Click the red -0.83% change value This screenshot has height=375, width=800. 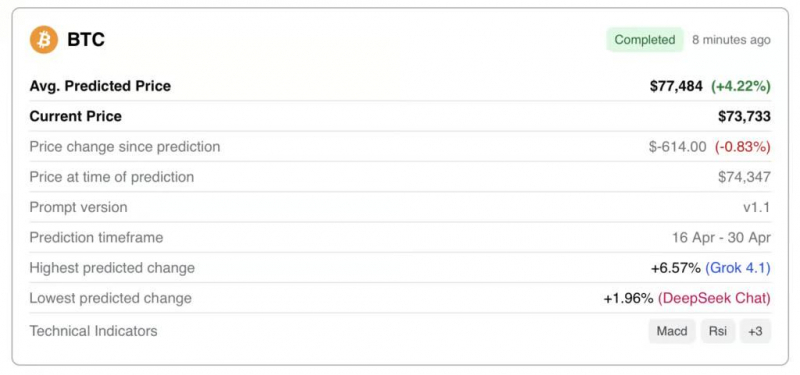coord(742,147)
